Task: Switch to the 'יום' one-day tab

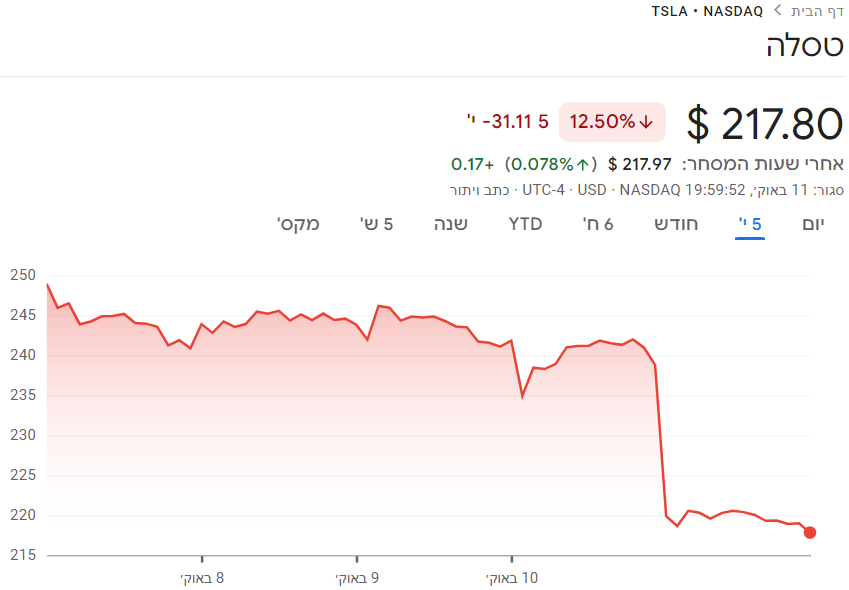Action: [814, 223]
